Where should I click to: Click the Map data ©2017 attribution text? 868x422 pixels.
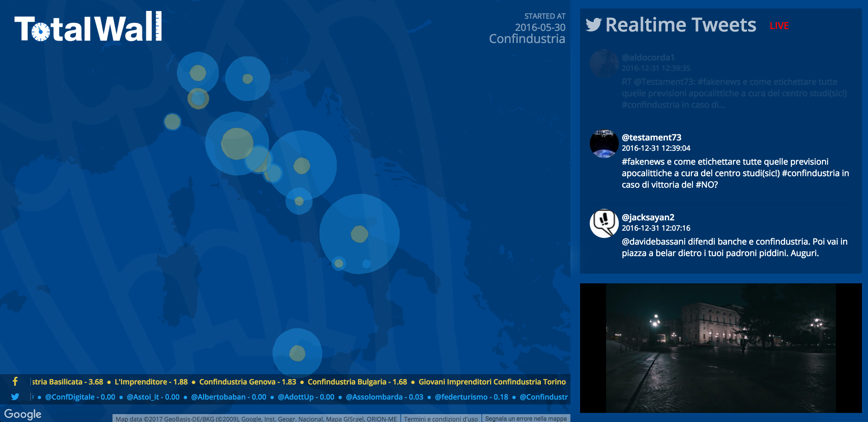click(x=256, y=419)
